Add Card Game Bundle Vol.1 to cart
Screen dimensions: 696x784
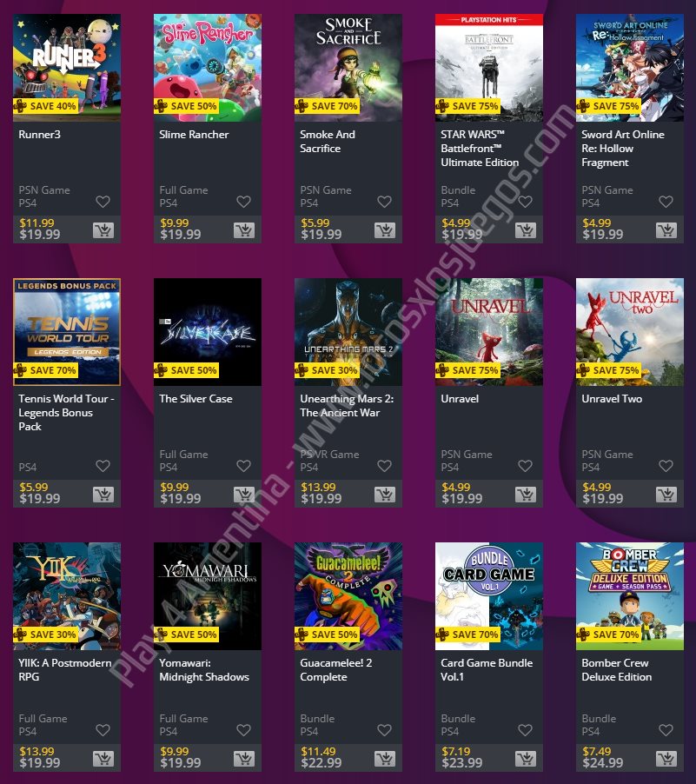[x=526, y=759]
